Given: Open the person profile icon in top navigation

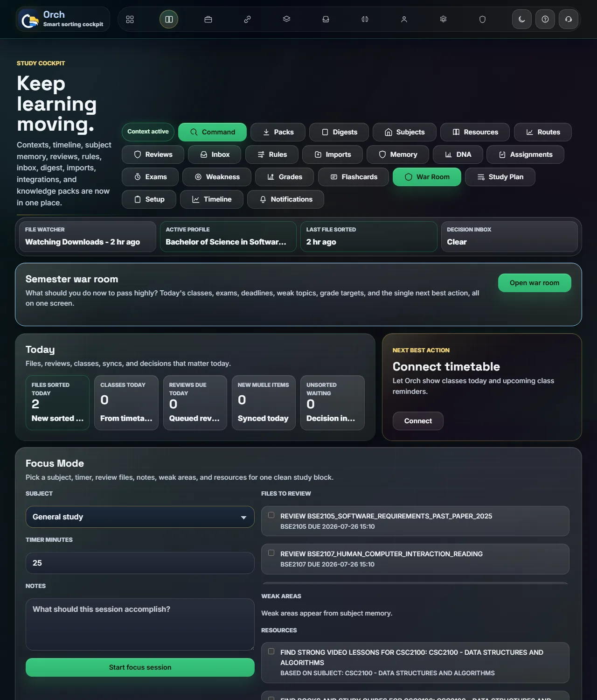Looking at the screenshot, I should coord(404,19).
